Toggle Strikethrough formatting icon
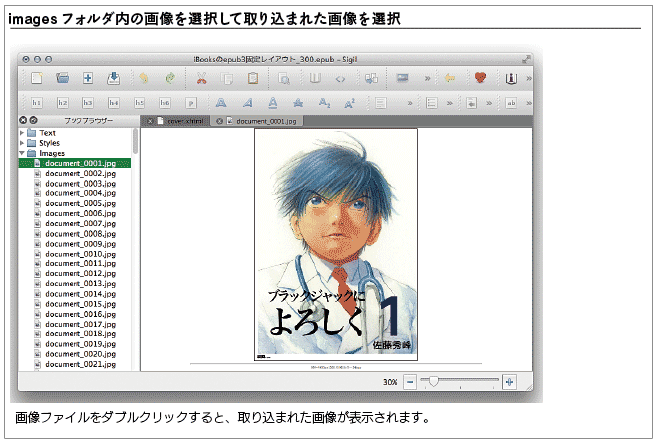The width and height of the screenshot is (656, 442). tap(298, 103)
